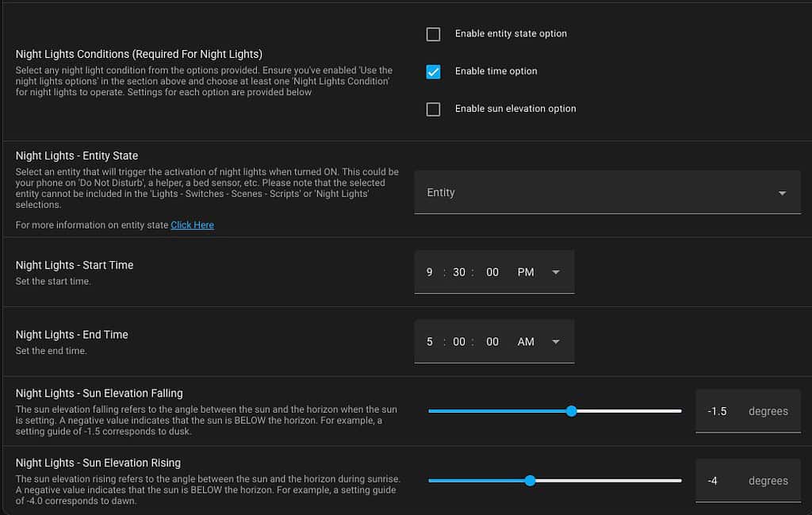The image size is (812, 515).
Task: Click the Sun Elevation Rising slider handle
Action: pyautogui.click(x=530, y=480)
